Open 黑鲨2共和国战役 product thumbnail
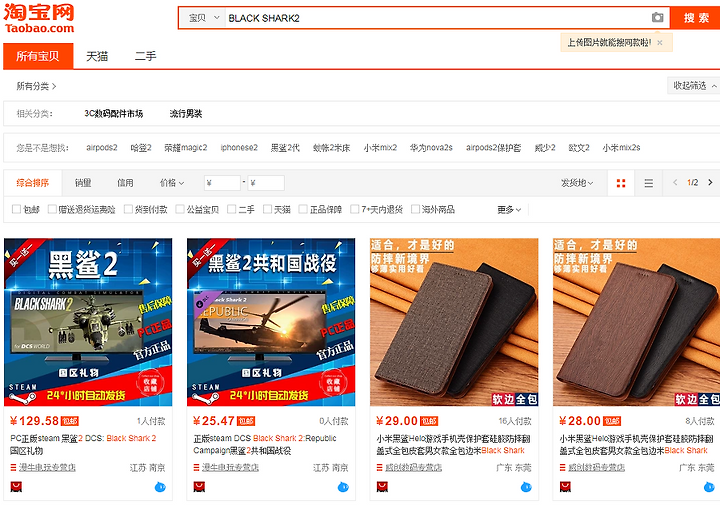 271,322
